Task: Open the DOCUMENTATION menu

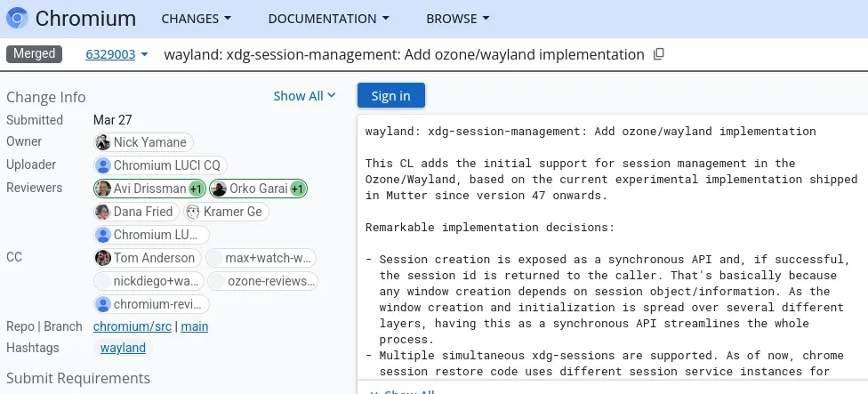Action: [x=328, y=18]
